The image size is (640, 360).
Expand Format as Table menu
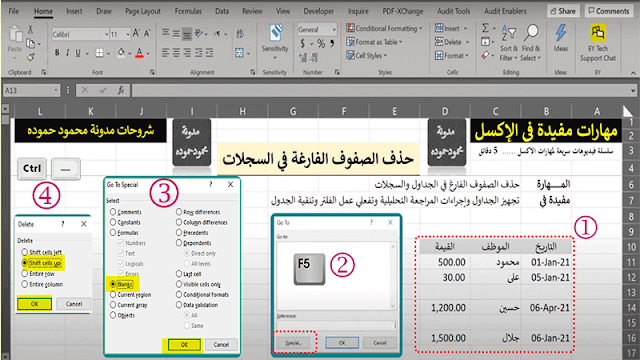pyautogui.click(x=401, y=42)
